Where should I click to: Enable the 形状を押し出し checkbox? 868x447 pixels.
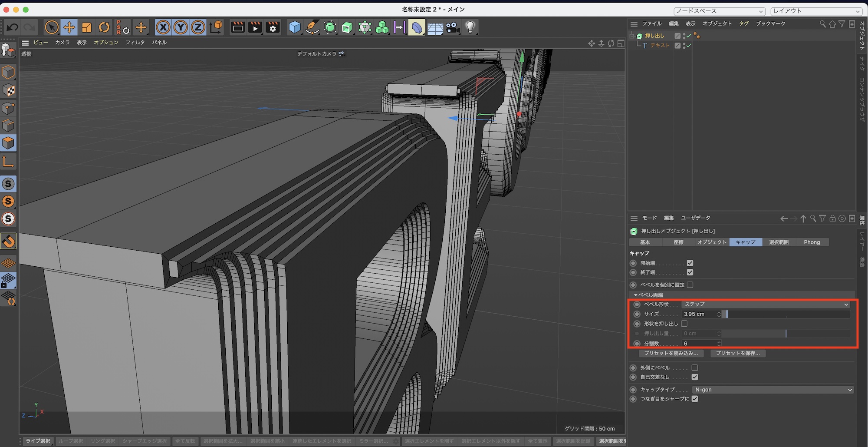point(684,324)
